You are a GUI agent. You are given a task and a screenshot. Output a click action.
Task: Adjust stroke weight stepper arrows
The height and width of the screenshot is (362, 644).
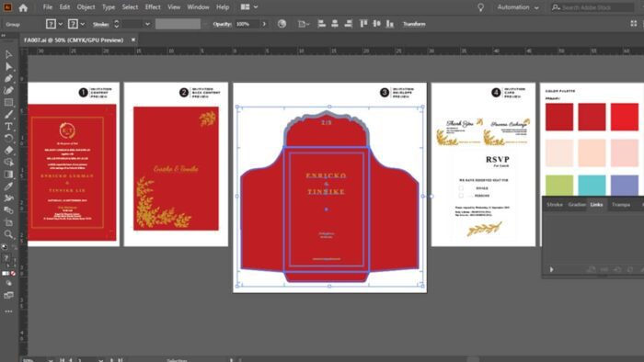(117, 24)
